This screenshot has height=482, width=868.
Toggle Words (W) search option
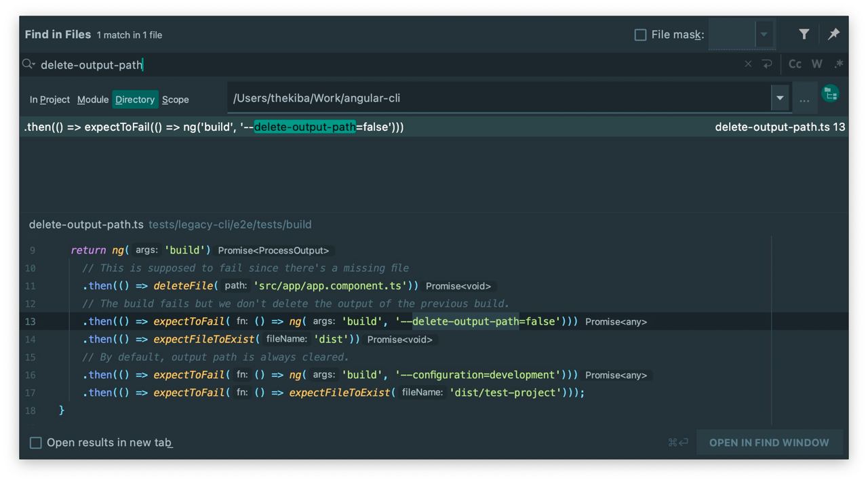(817, 64)
